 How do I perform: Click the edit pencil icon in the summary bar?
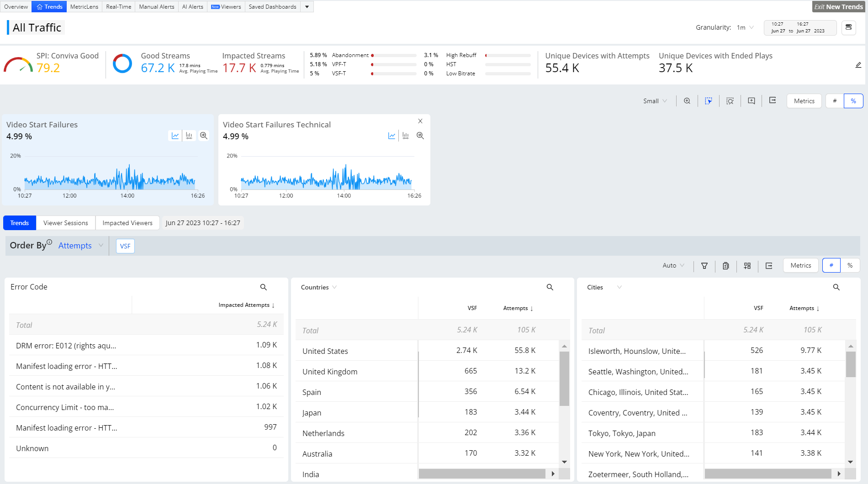coord(858,65)
